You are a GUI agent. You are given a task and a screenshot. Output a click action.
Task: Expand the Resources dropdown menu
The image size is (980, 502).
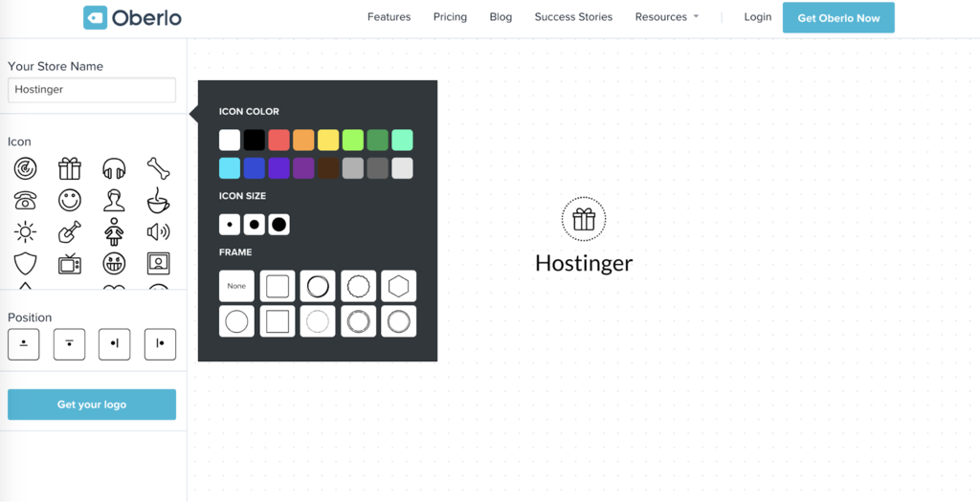tap(667, 17)
